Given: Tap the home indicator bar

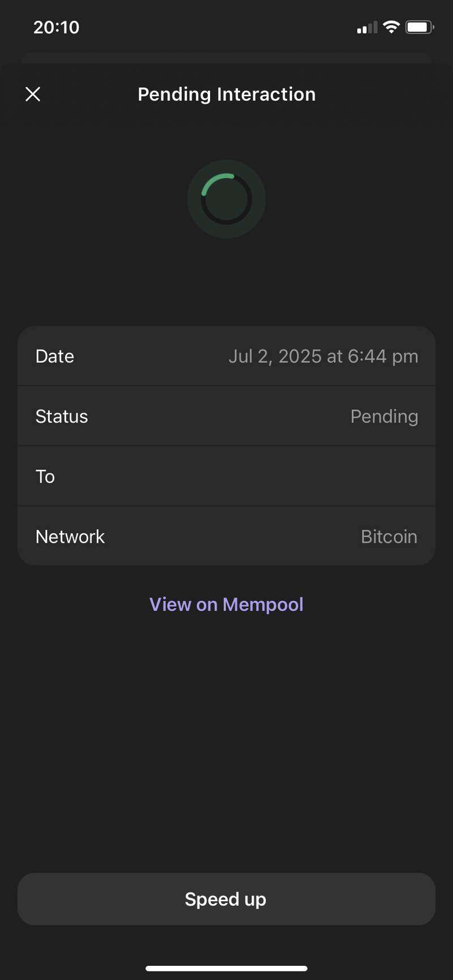Looking at the screenshot, I should (226, 968).
